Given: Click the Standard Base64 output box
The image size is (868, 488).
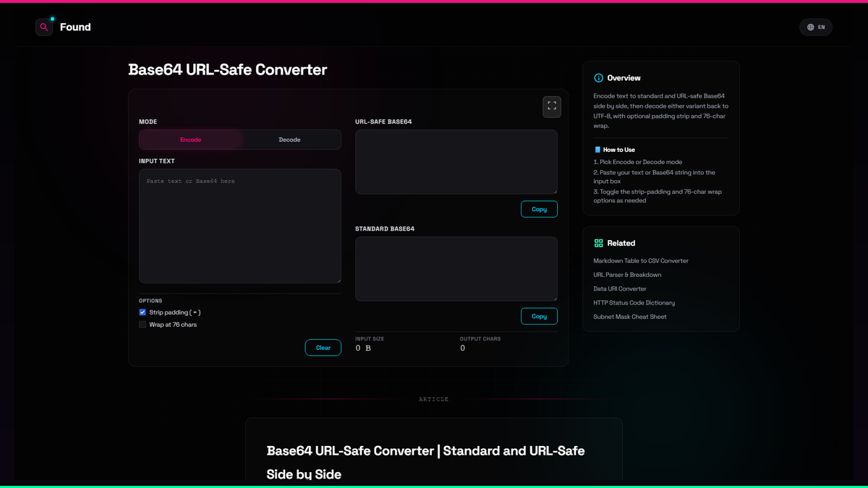Looking at the screenshot, I should 456,269.
